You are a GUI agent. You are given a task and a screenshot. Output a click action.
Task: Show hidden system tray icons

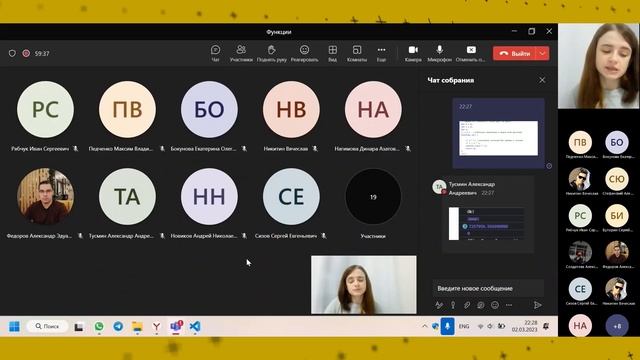coord(424,327)
